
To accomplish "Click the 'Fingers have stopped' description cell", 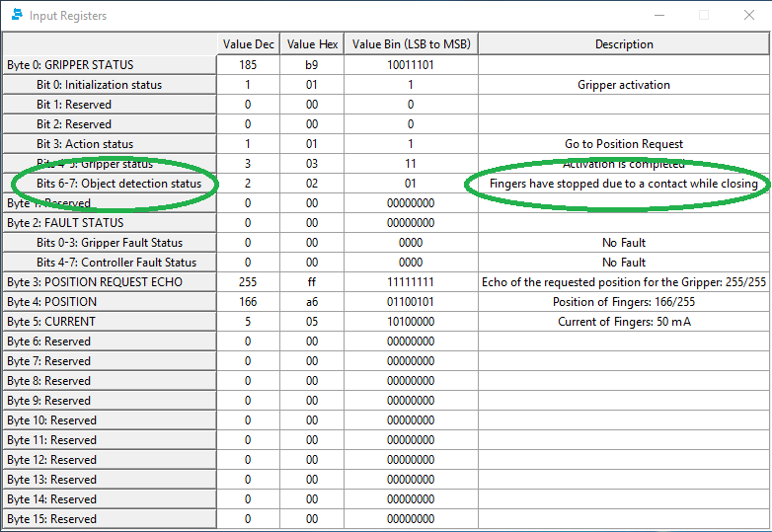I will click(624, 184).
